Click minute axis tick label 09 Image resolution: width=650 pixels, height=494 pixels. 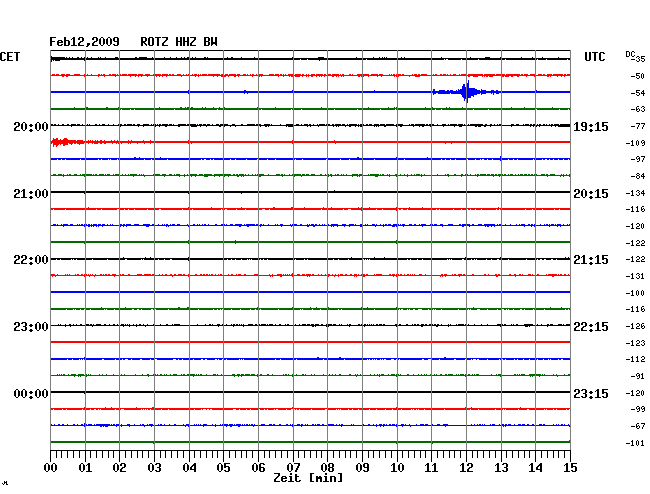pyautogui.click(x=362, y=468)
